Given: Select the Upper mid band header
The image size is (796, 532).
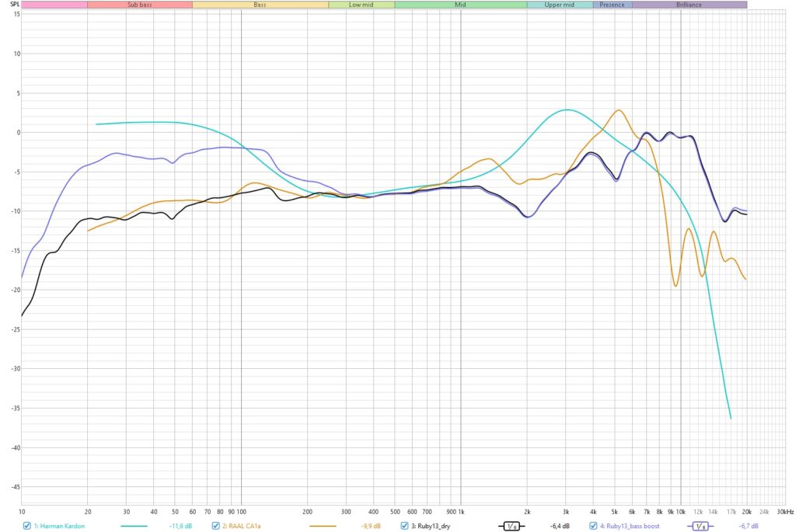Looking at the screenshot, I should [x=560, y=5].
